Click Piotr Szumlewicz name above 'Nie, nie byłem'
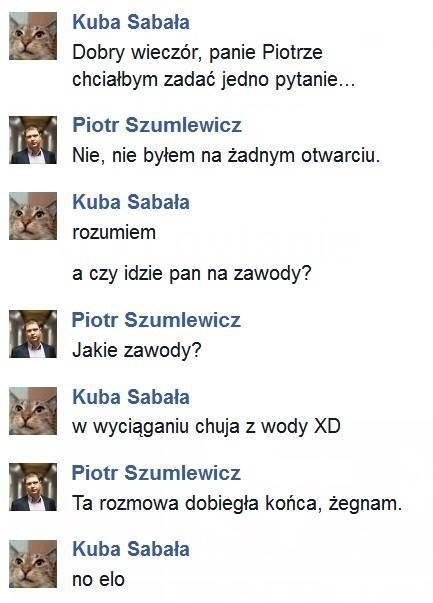Viewport: 433px width, 603px height. pyautogui.click(x=157, y=125)
